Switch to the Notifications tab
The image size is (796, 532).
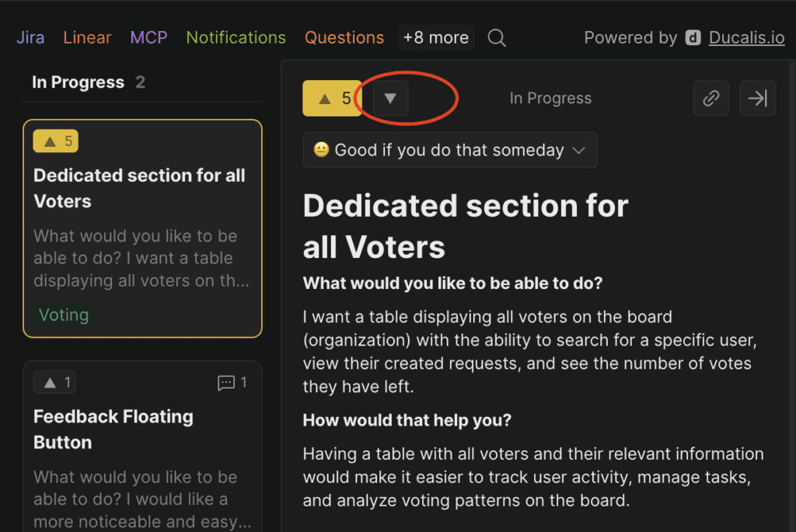(236, 37)
